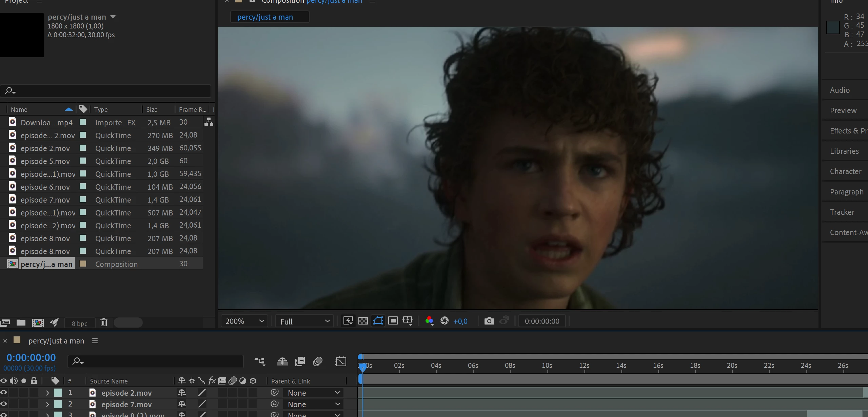This screenshot has width=868, height=417.
Task: Toggle the transparency grid icon
Action: pyautogui.click(x=363, y=321)
